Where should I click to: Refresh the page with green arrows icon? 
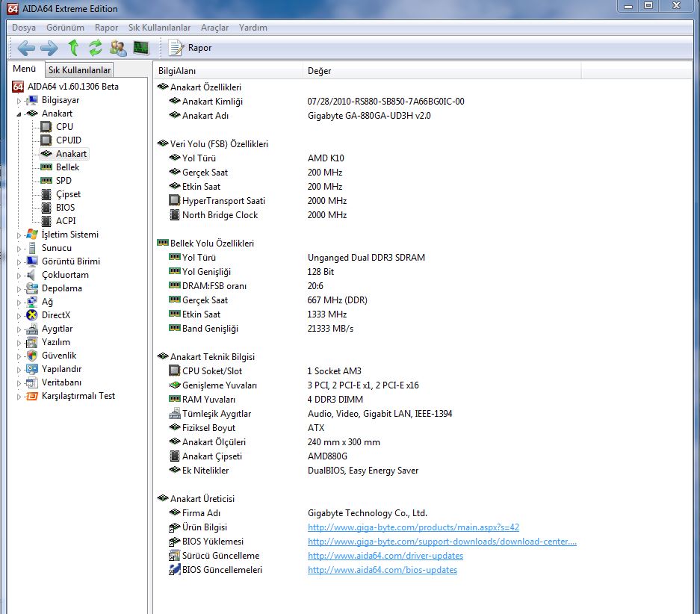95,48
